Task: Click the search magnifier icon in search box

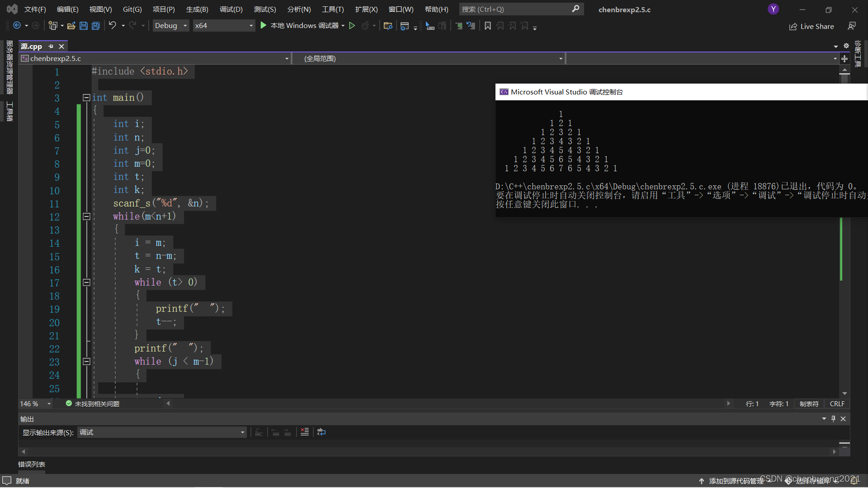Action: tap(576, 9)
